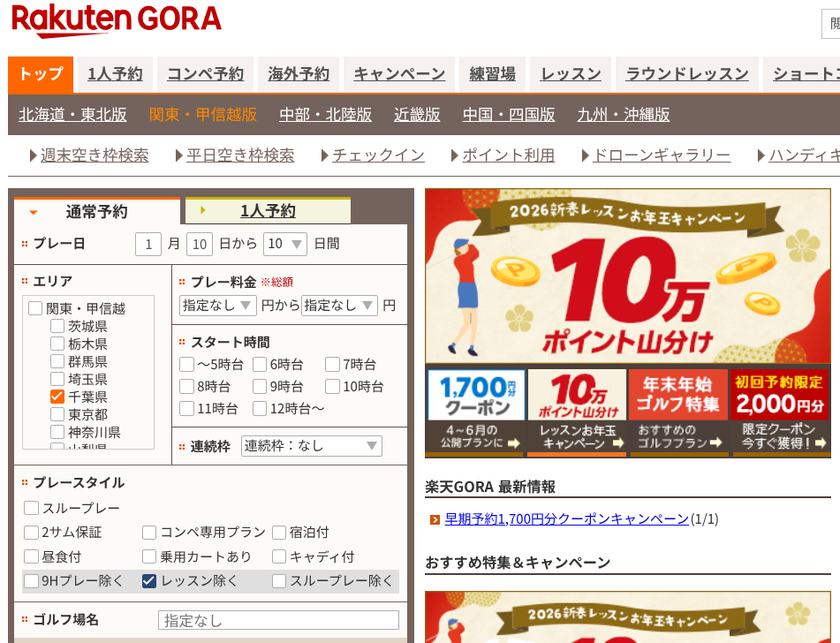
Task: Click the 10万ポイント山分け small banner thumbnail
Action: coord(577,411)
